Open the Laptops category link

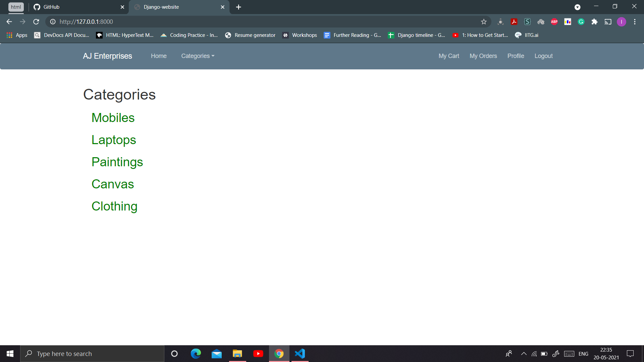click(113, 140)
